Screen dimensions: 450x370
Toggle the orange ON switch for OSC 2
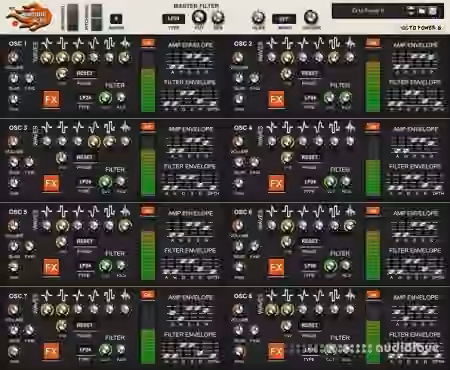coord(373,43)
